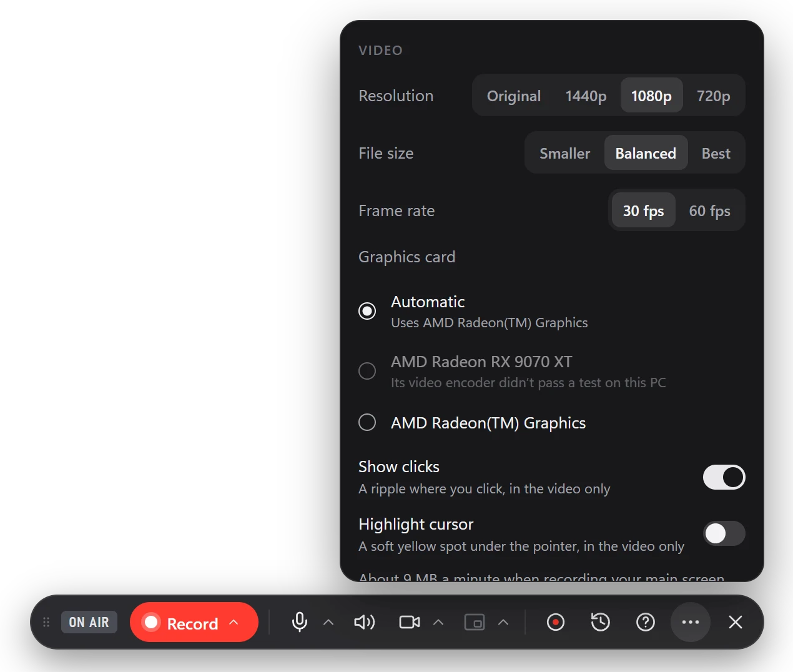Click the toolbar drag handle dots
The image size is (793, 672).
pos(46,622)
